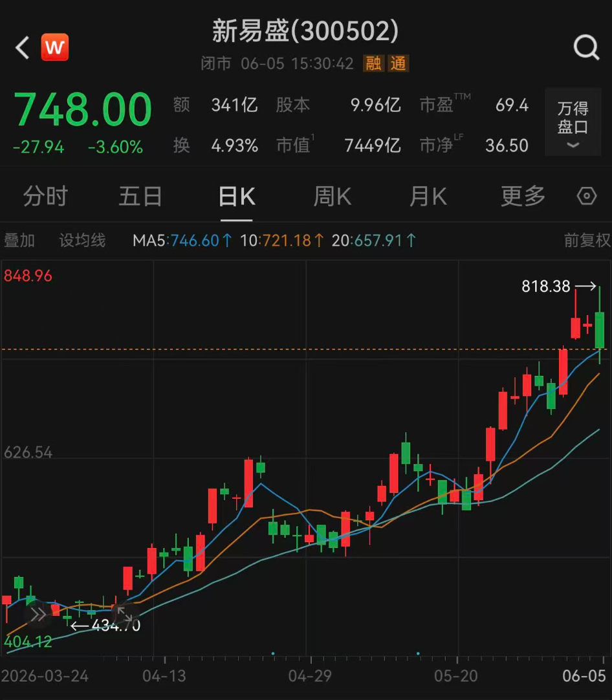The width and height of the screenshot is (612, 700).
Task: Open the 更多 chart period menu
Action: [x=523, y=196]
